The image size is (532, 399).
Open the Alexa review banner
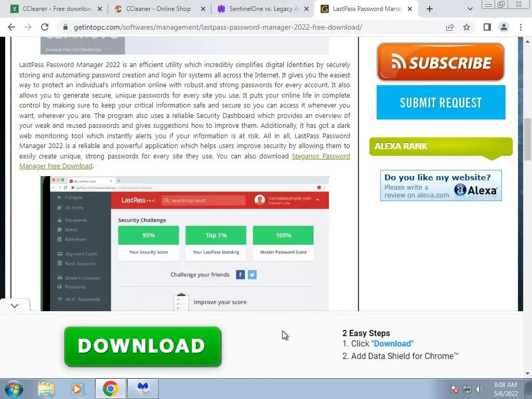(x=441, y=185)
